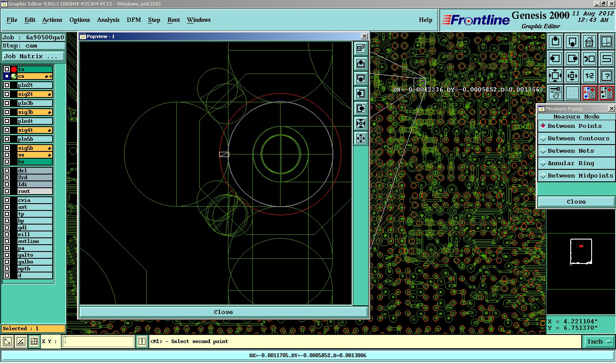The image size is (616, 364).
Task: Click the colored net traffic-light icon
Action: [x=589, y=93]
